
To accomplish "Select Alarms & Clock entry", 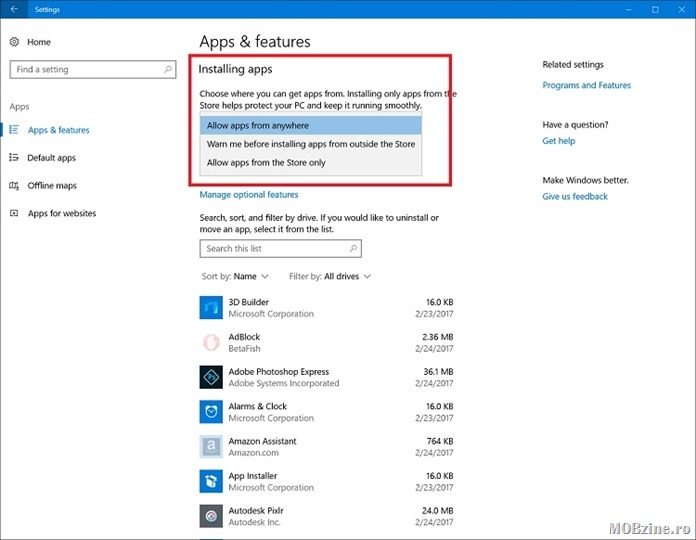I will [x=326, y=412].
